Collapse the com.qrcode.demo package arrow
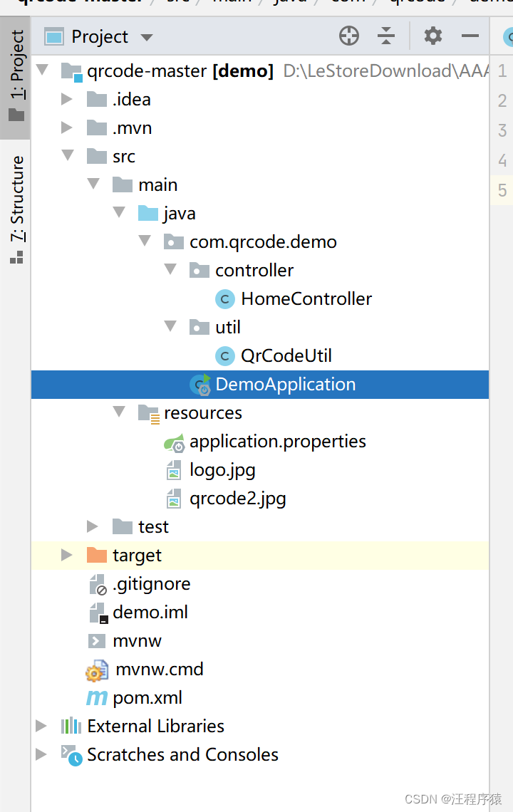 pos(145,240)
